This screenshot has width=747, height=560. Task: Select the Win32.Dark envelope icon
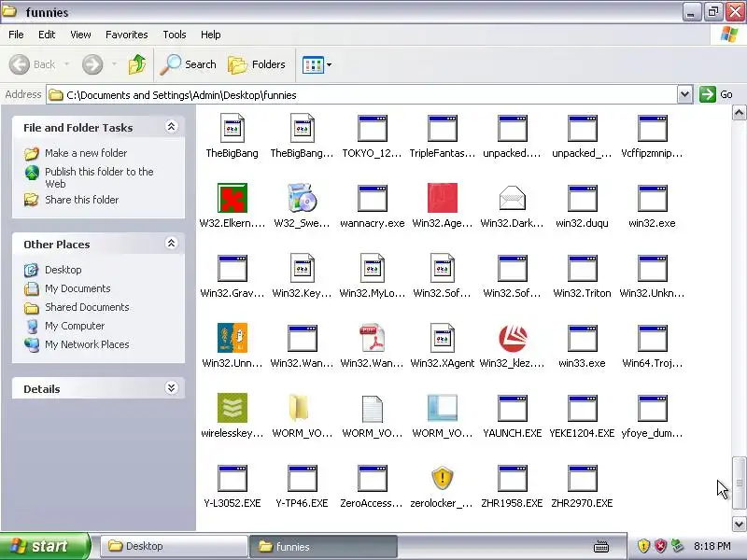(x=512, y=198)
